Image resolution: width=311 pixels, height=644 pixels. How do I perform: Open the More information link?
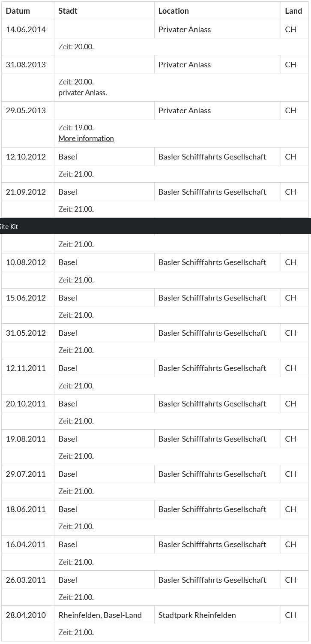(x=86, y=138)
